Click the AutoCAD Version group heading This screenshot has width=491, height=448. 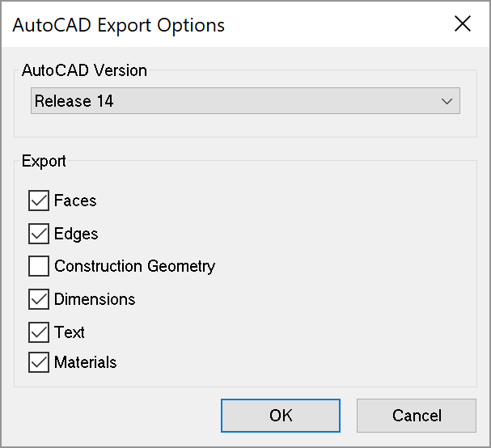(84, 70)
